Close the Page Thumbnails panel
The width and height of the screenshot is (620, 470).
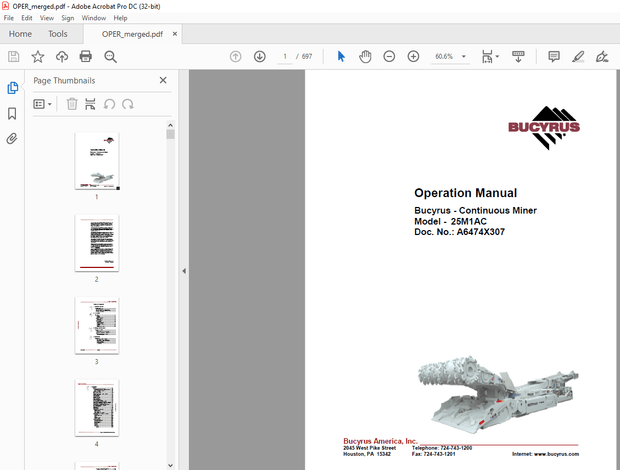tap(163, 80)
